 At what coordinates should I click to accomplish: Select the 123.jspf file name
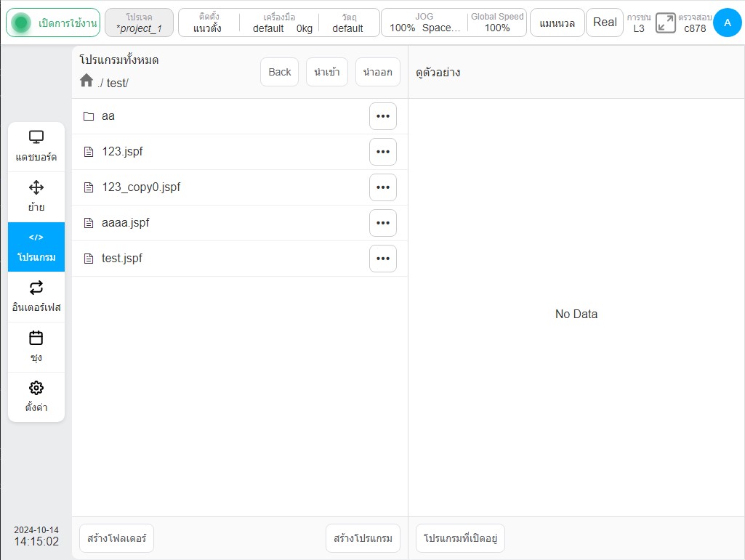point(122,152)
